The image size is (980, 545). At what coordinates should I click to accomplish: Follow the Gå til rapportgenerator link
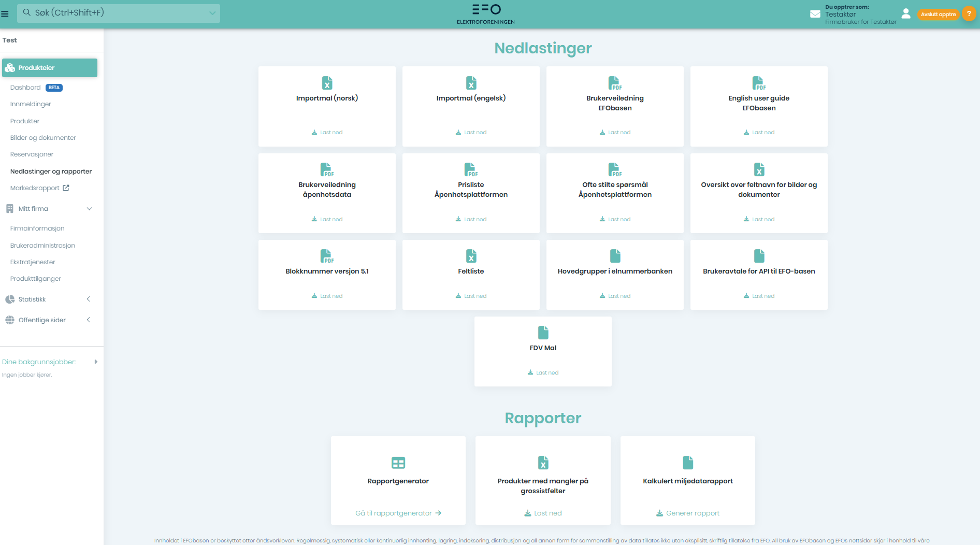click(x=398, y=513)
